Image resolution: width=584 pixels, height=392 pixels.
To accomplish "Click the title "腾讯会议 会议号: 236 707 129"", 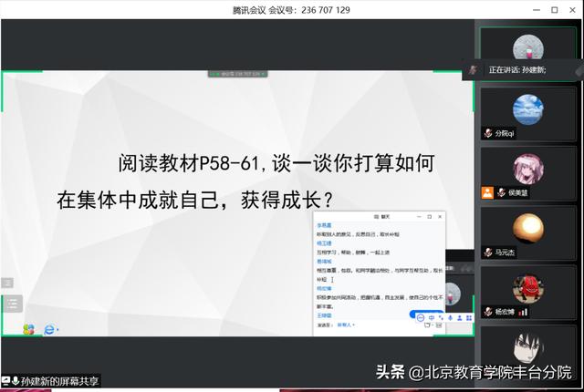I will pyautogui.click(x=291, y=10).
